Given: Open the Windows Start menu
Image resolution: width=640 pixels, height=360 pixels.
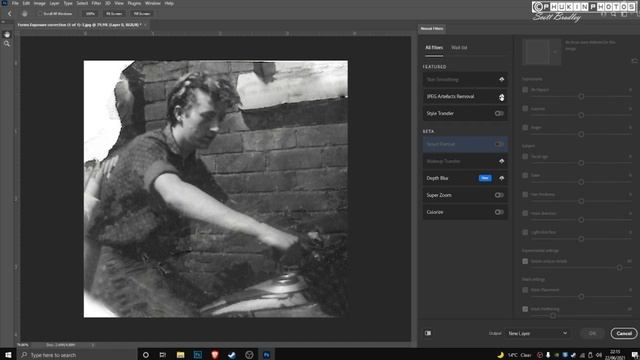Looking at the screenshot, I should 8,355.
